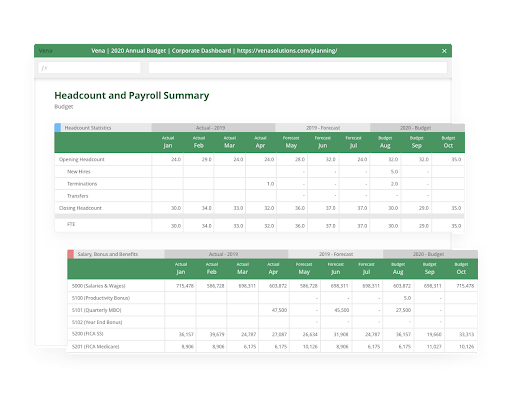Click 2019 - Forecast header in Salary table
The image size is (512, 397).
pos(336,254)
